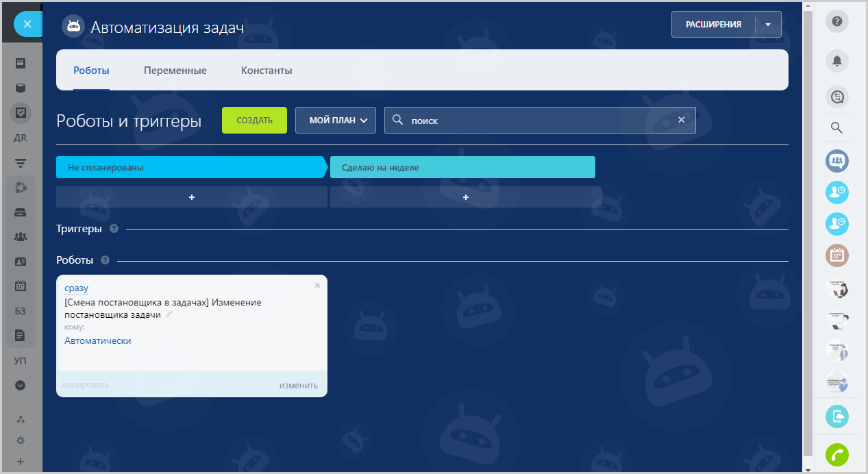The height and width of the screenshot is (474, 868).
Task: Click the сразу timing link on robot card
Action: coord(76,288)
